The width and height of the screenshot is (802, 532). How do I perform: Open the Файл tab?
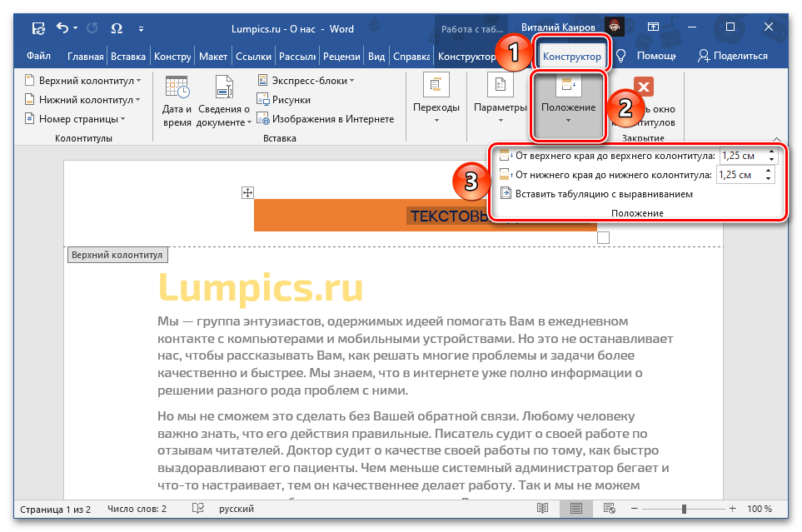click(x=38, y=56)
